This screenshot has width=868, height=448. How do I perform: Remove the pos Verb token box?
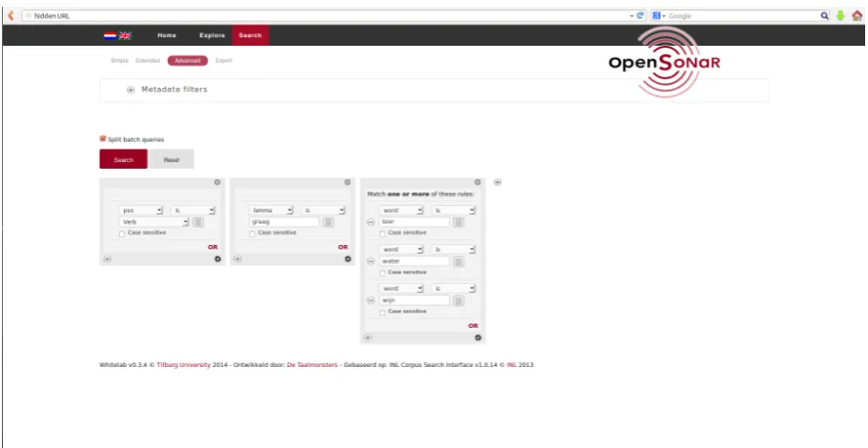click(217, 182)
